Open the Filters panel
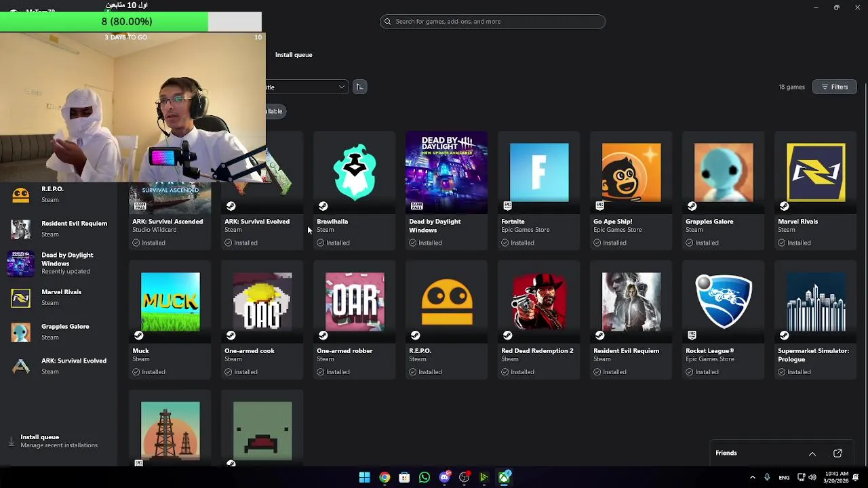Viewport: 868px width, 488px height. (834, 87)
